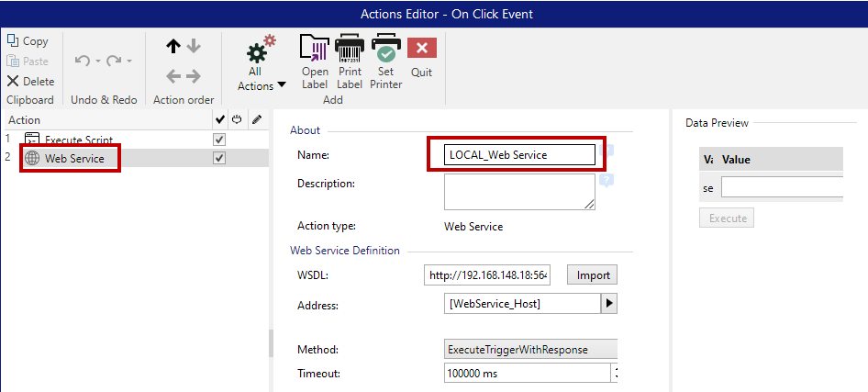Click the Open Label action icon
This screenshot has width=868, height=392.
pos(315,49)
